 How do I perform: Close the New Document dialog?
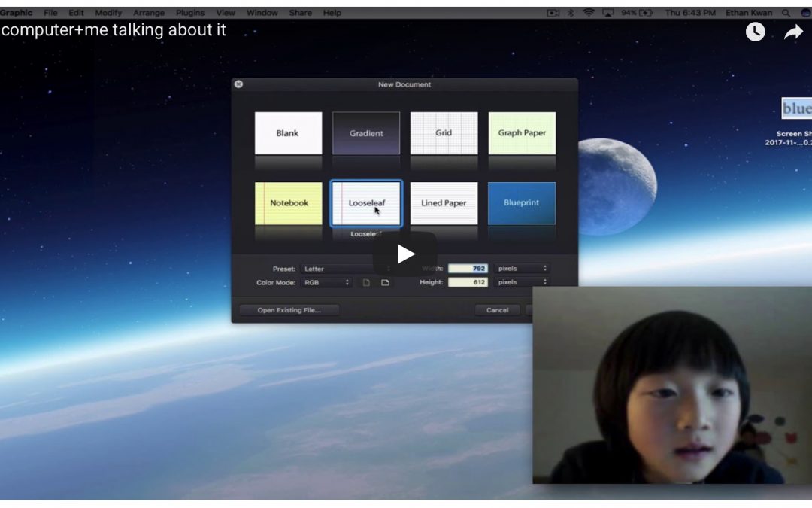pyautogui.click(x=238, y=84)
